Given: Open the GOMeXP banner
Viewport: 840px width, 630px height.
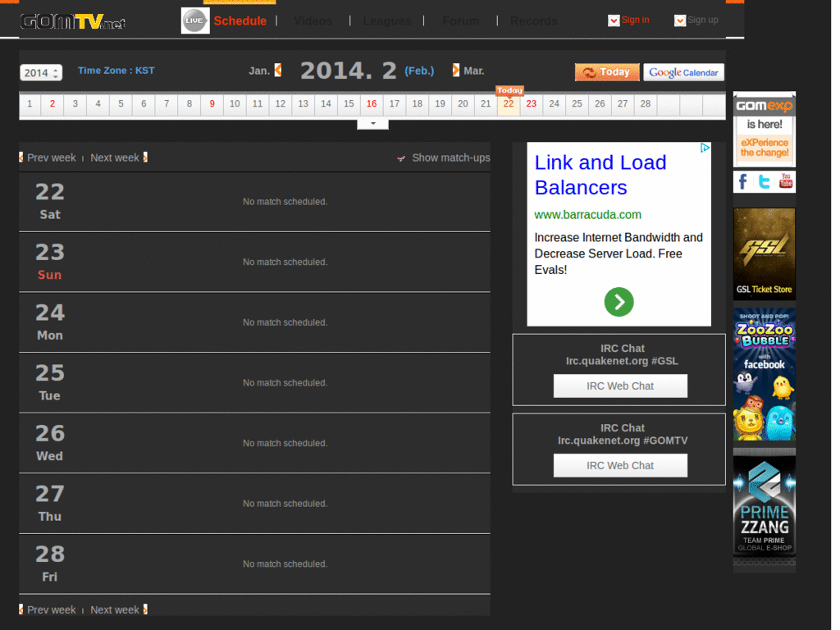Looking at the screenshot, I should [764, 130].
